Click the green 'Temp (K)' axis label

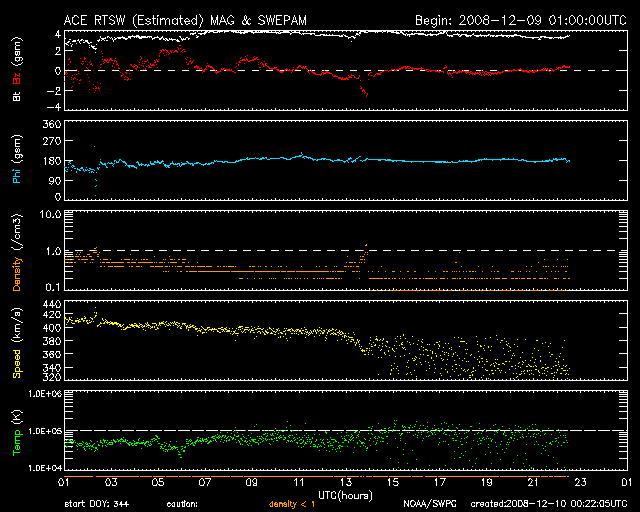(x=17, y=433)
